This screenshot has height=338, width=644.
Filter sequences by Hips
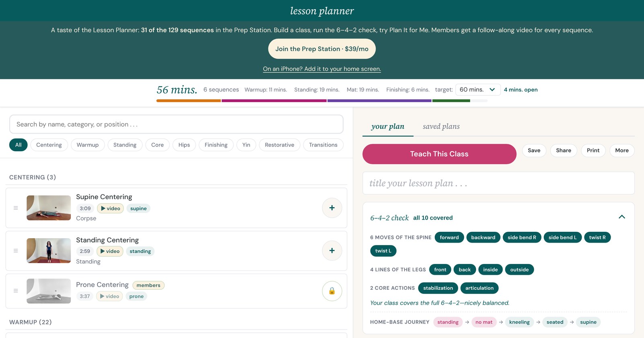click(184, 145)
